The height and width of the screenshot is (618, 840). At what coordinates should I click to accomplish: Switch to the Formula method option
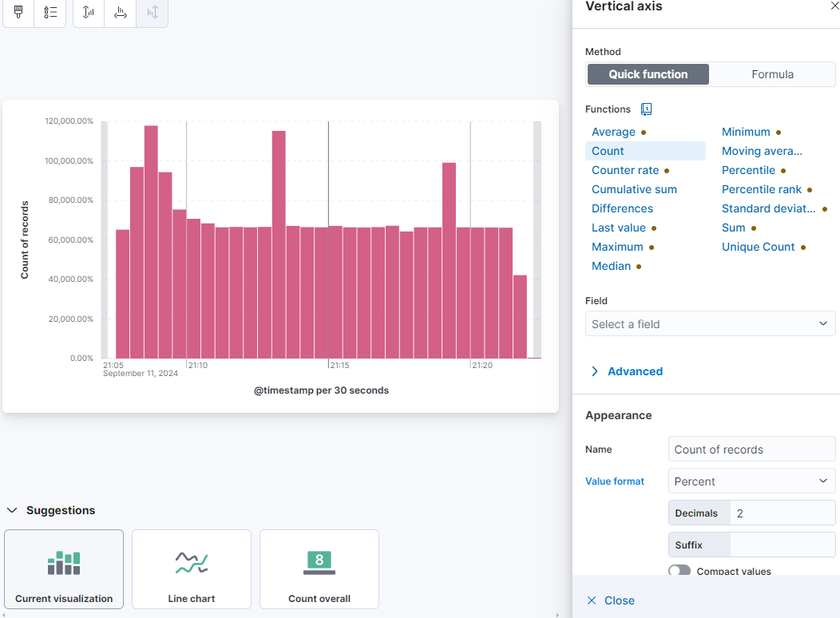771,73
